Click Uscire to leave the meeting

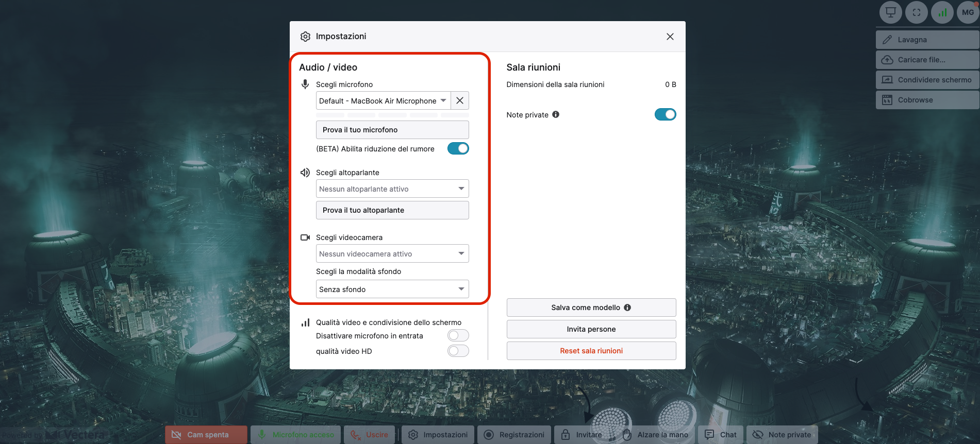click(370, 435)
